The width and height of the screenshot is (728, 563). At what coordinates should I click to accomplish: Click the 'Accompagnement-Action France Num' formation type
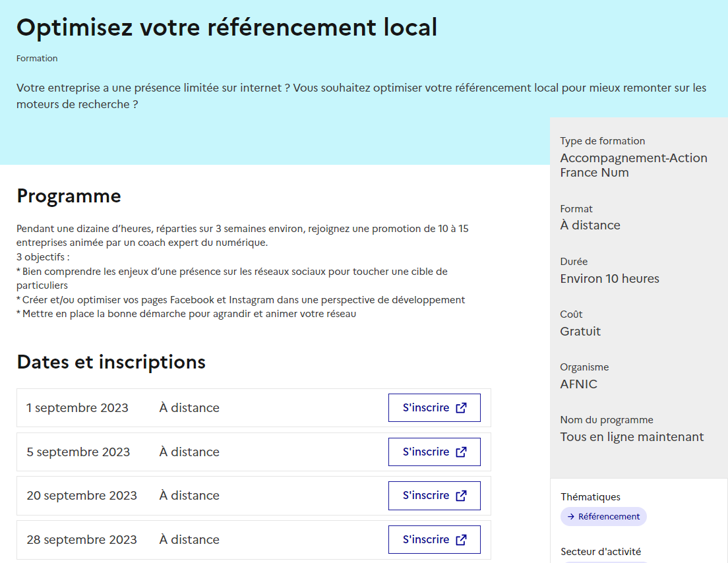[x=633, y=165]
